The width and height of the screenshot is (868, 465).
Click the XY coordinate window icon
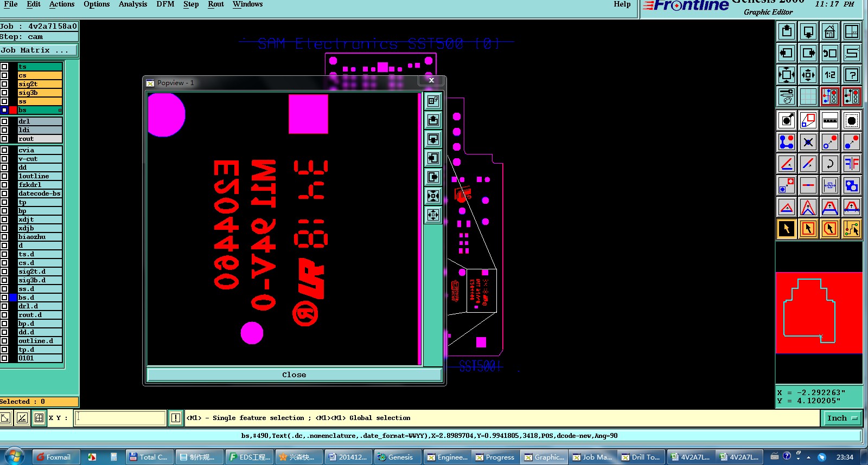coord(852,31)
